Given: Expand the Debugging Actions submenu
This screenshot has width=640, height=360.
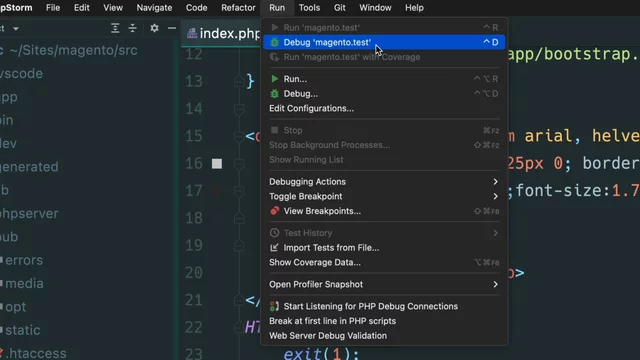Looking at the screenshot, I should pos(384,182).
